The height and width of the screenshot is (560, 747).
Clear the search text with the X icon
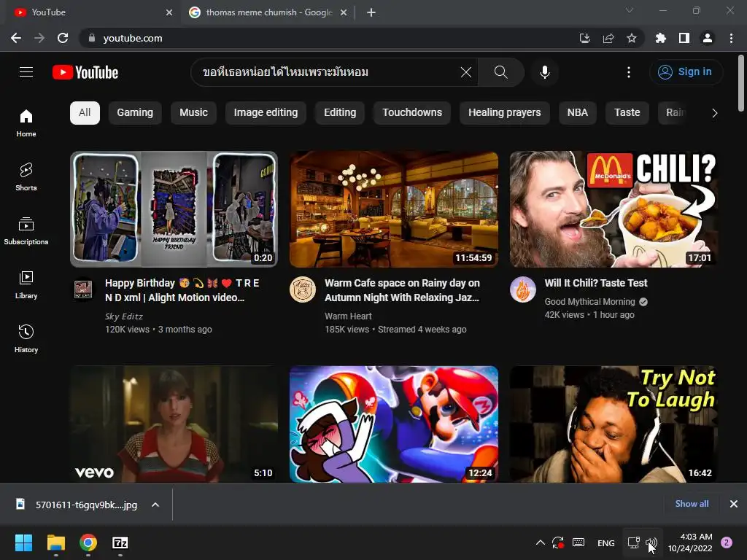(x=466, y=72)
